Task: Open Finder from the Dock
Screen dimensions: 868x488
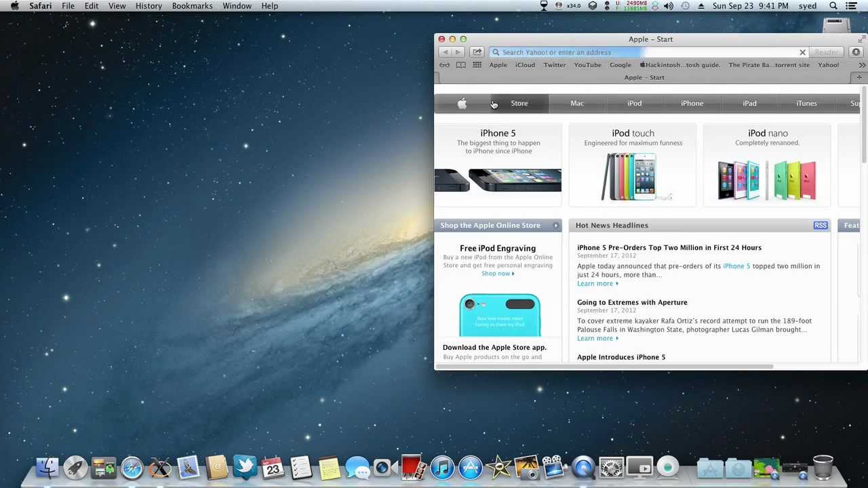Action: pos(47,468)
